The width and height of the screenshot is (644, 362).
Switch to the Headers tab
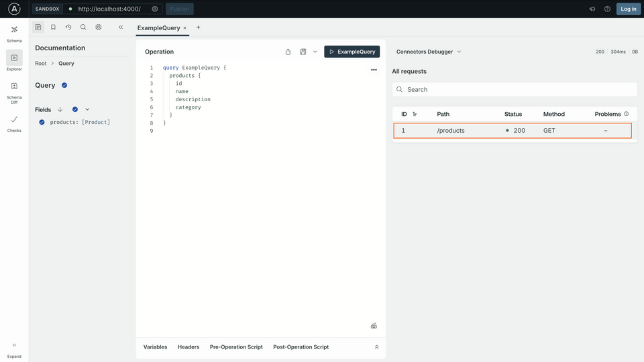click(189, 347)
